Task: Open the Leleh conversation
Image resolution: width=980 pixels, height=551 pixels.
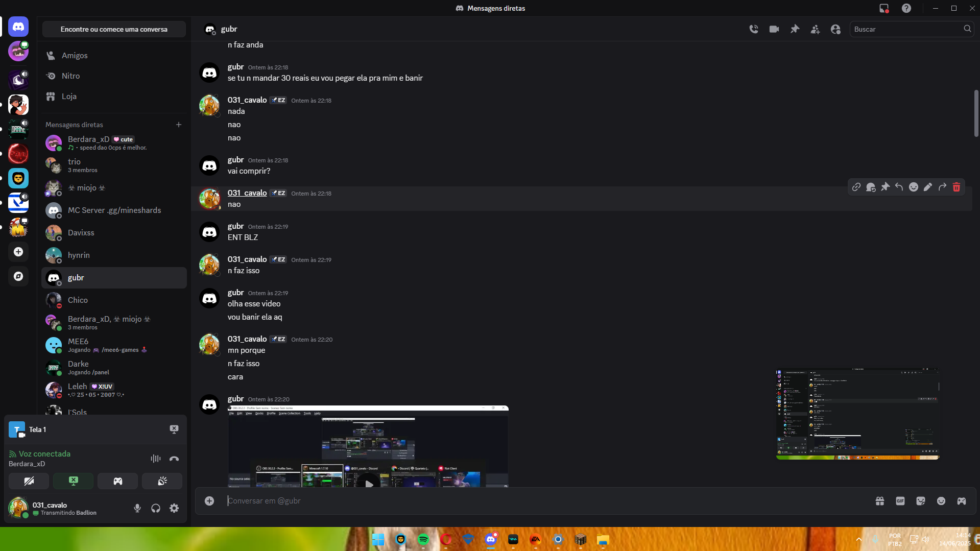Action: pos(114,390)
